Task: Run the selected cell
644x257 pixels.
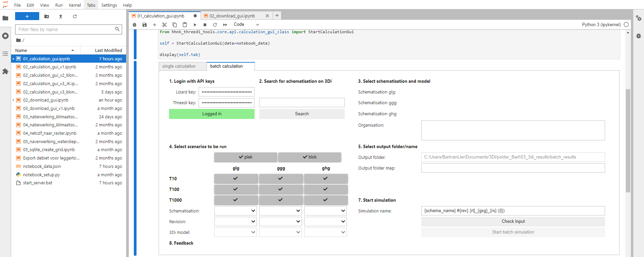Action: (x=195, y=24)
